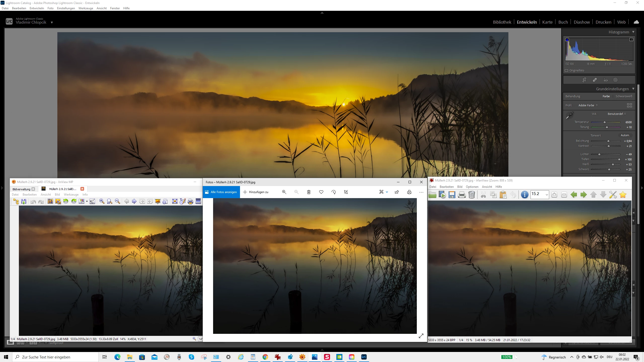
Task: Select the crop overlay tool in Lightroom
Action: coord(584,80)
